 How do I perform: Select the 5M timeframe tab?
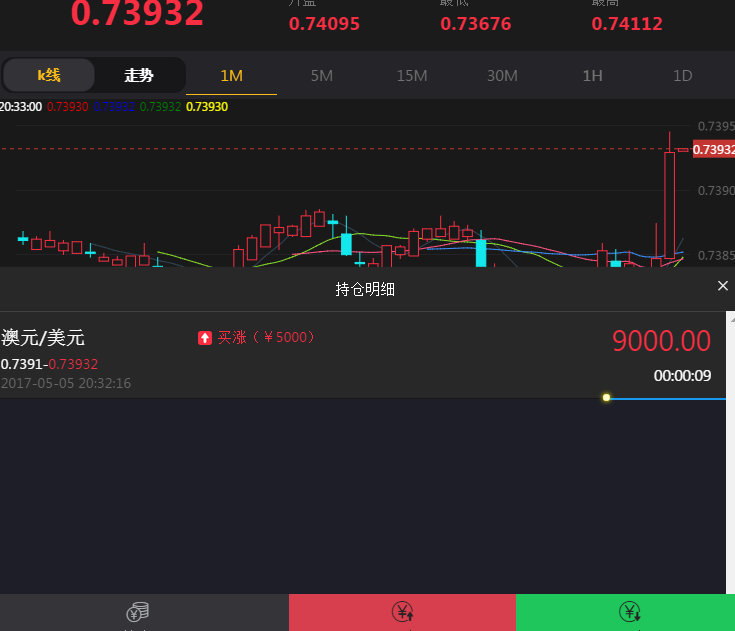click(322, 75)
